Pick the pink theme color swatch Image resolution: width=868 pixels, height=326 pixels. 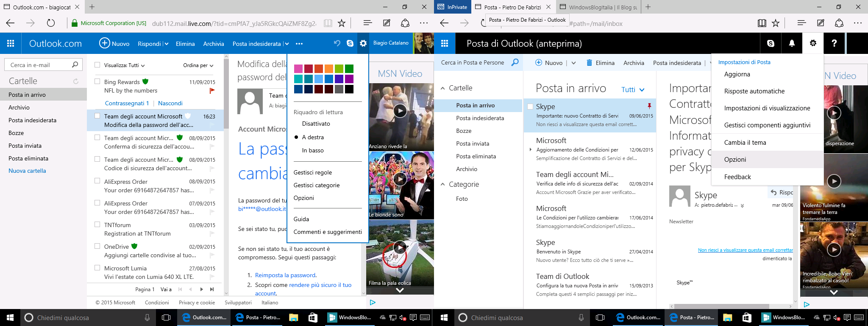(x=298, y=68)
